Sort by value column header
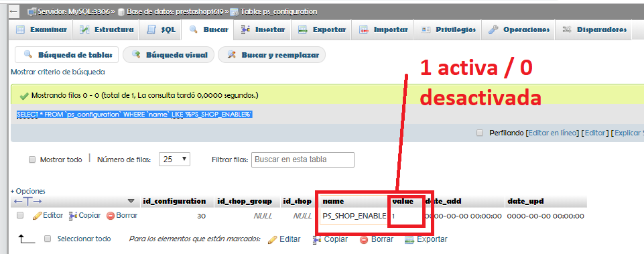 coord(403,202)
